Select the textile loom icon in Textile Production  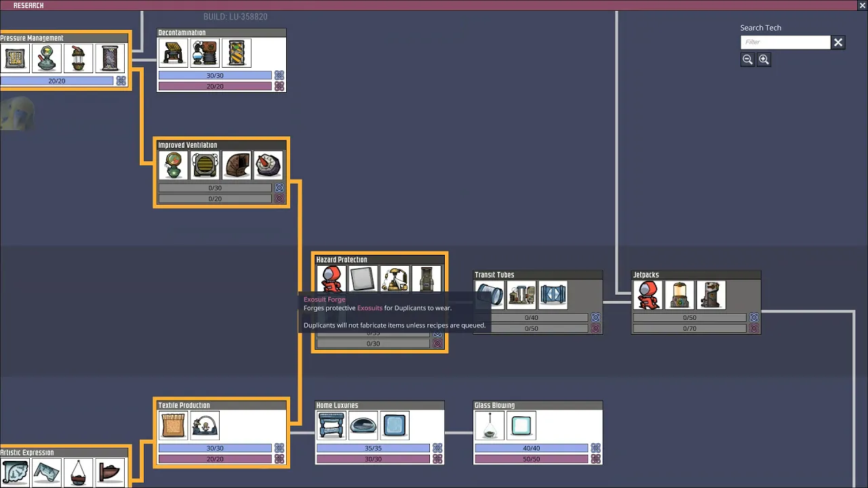(x=205, y=426)
